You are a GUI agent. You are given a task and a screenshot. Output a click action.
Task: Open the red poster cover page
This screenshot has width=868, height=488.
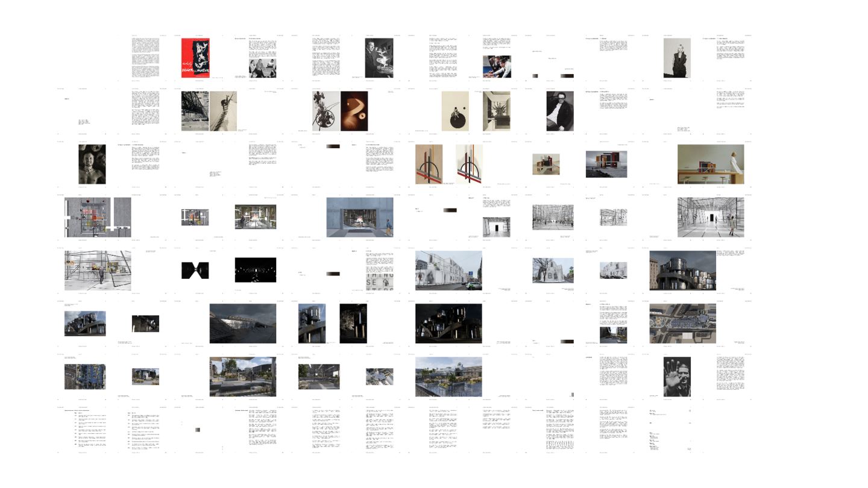(195, 58)
